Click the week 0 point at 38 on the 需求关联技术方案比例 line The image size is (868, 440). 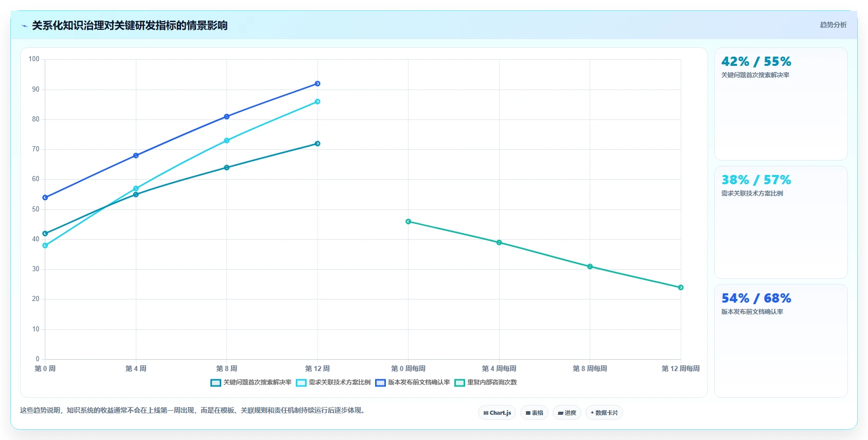[45, 245]
